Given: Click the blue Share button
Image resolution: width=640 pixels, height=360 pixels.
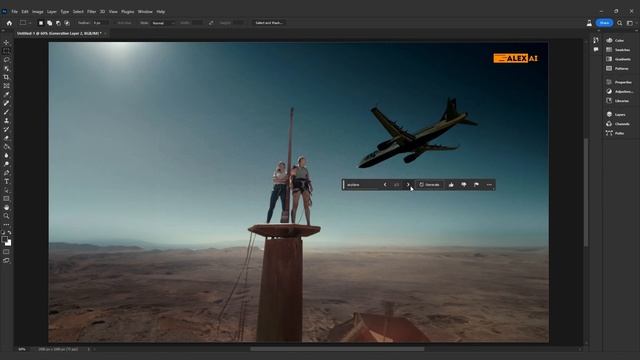Looking at the screenshot, I should tap(604, 23).
